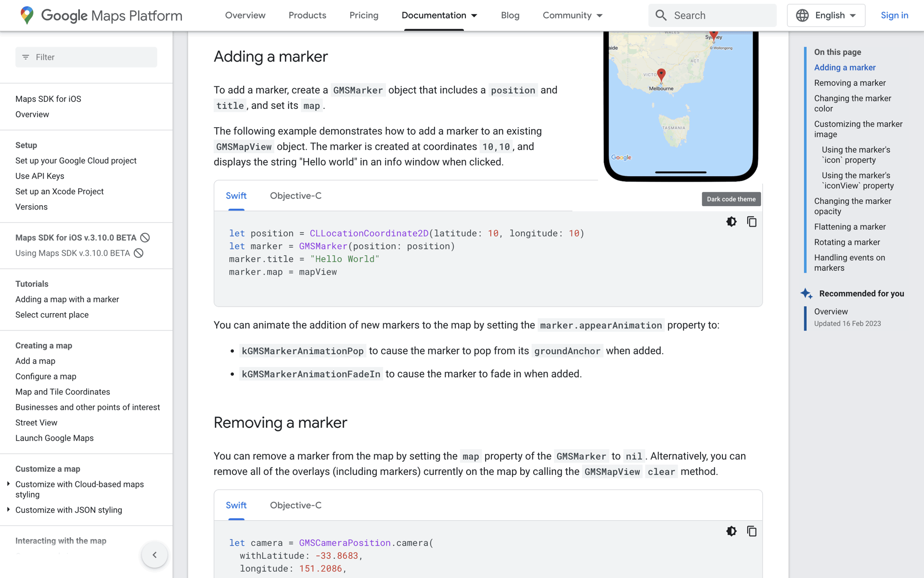Jump to Customizing the marker image section
This screenshot has height=578, width=924.
click(858, 129)
